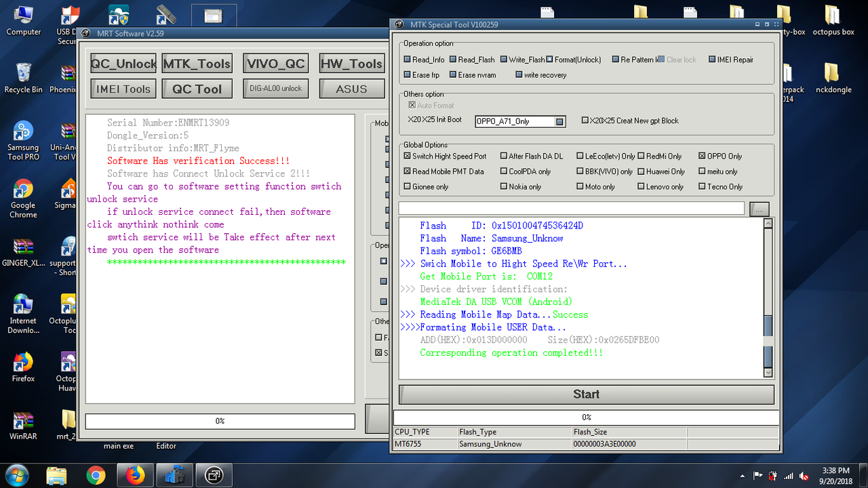Image resolution: width=868 pixels, height=488 pixels.
Task: Open the nckdongle folder on desktop
Action: coord(833,78)
